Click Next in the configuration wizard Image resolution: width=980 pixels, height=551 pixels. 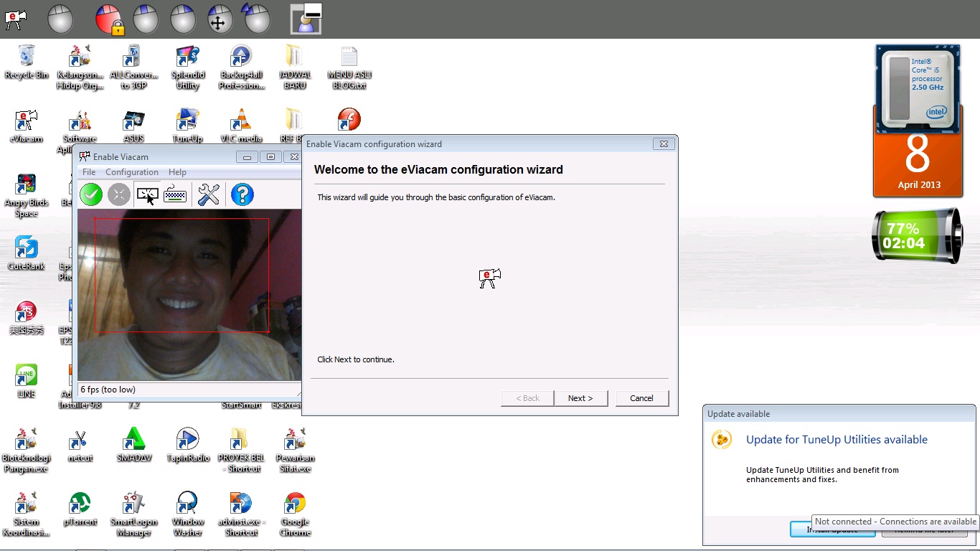pos(580,398)
